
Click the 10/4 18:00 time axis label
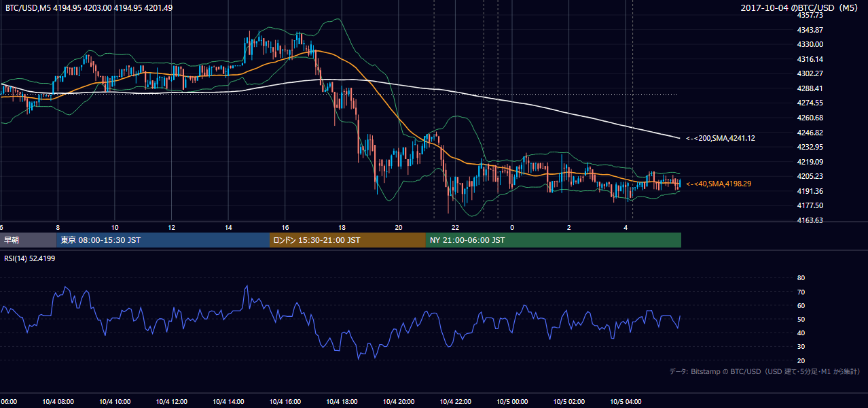[342, 401]
